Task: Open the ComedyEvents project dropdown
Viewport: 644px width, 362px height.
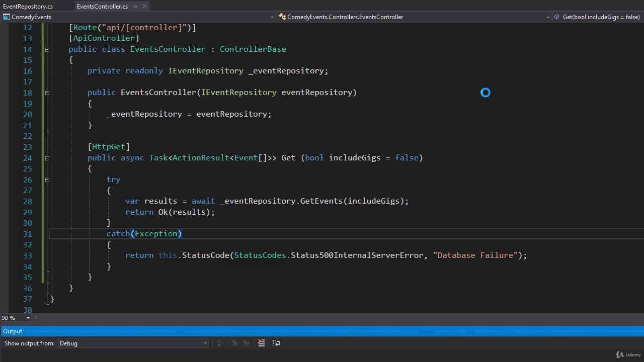Action: pos(272,17)
